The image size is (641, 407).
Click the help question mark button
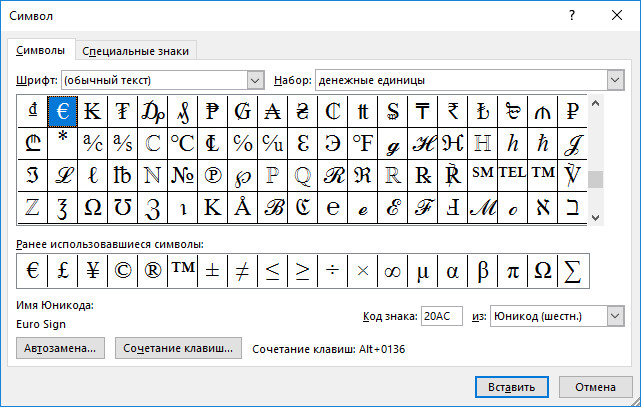tap(572, 16)
